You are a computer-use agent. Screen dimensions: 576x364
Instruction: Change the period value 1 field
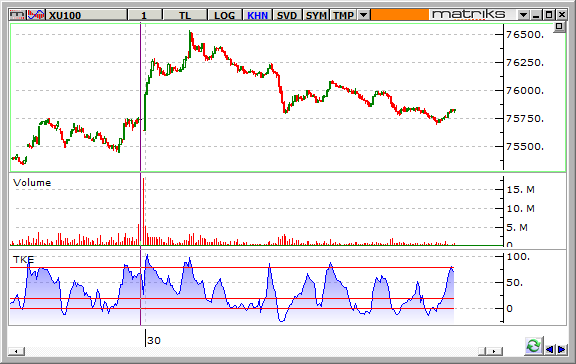tap(144, 15)
